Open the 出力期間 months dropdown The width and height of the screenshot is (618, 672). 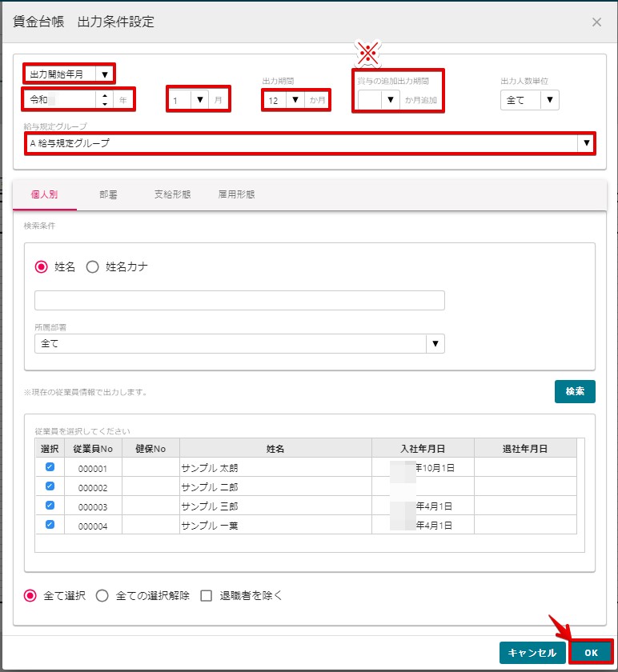[x=295, y=100]
